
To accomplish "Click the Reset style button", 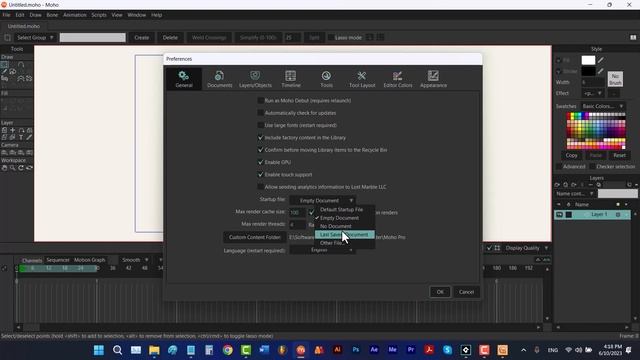I will pos(619,156).
